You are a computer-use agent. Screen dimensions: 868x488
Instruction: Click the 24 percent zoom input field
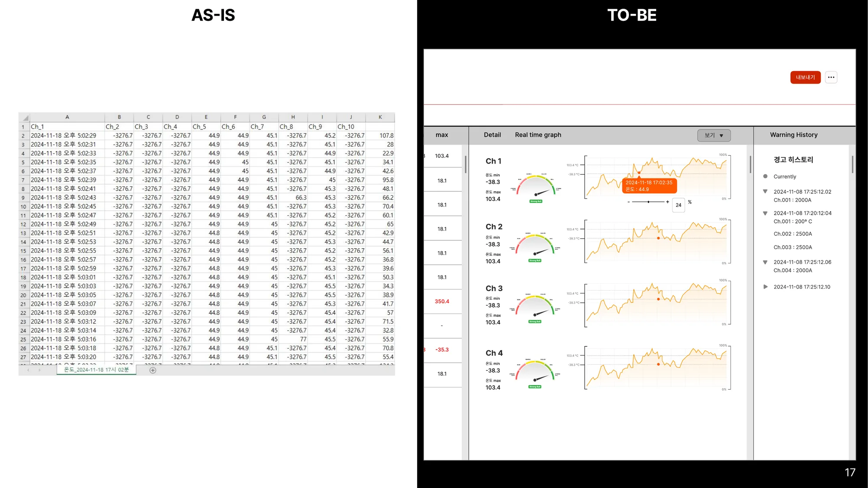pyautogui.click(x=678, y=205)
